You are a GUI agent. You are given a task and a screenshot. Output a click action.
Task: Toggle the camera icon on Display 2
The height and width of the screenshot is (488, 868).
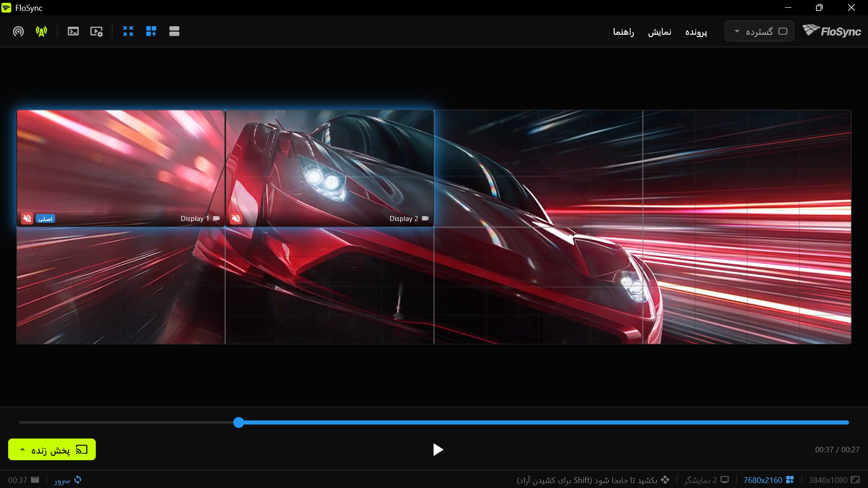click(x=425, y=218)
